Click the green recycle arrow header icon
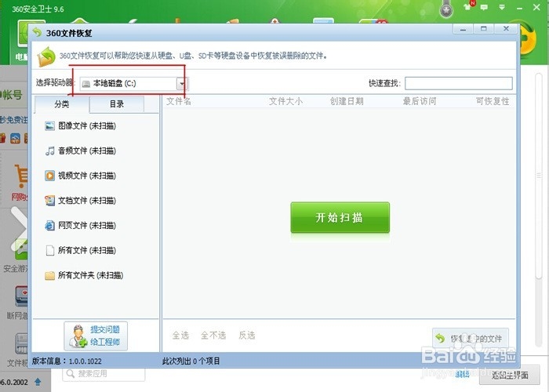The width and height of the screenshot is (549, 392). [x=46, y=56]
